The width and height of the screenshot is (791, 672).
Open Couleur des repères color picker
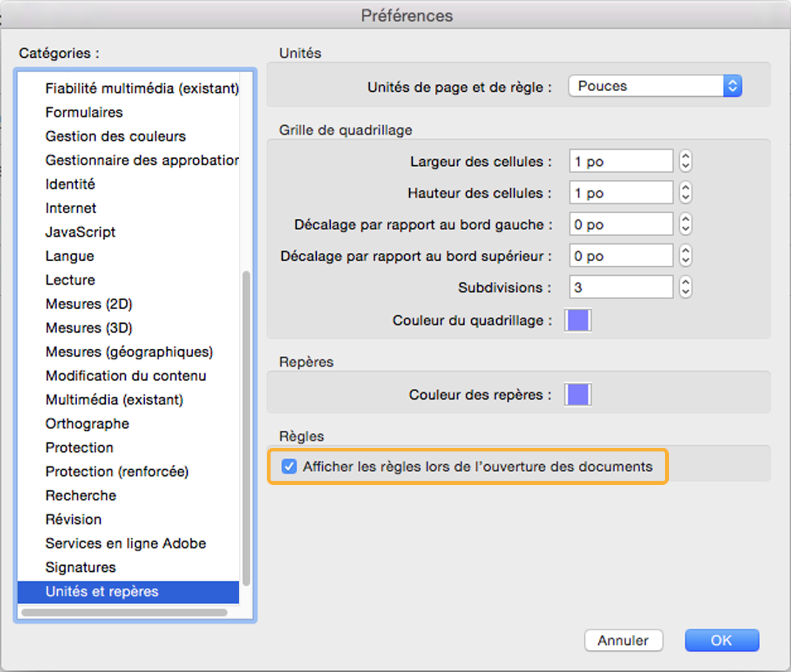[576, 394]
